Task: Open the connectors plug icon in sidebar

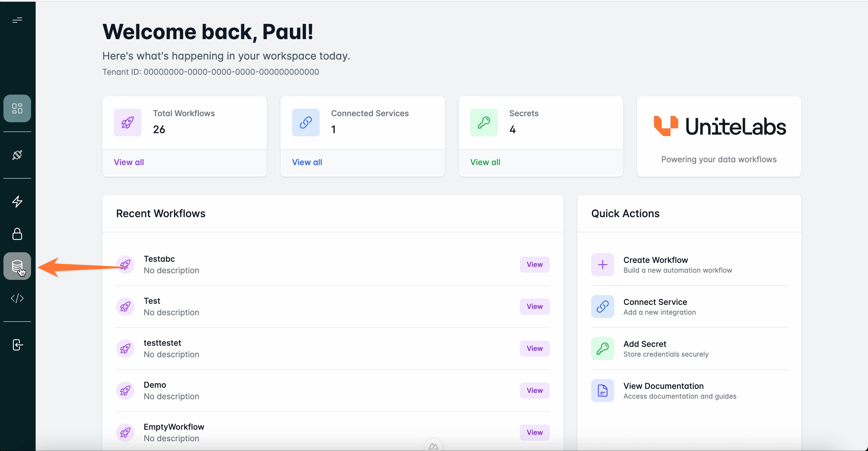Action: 17,155
